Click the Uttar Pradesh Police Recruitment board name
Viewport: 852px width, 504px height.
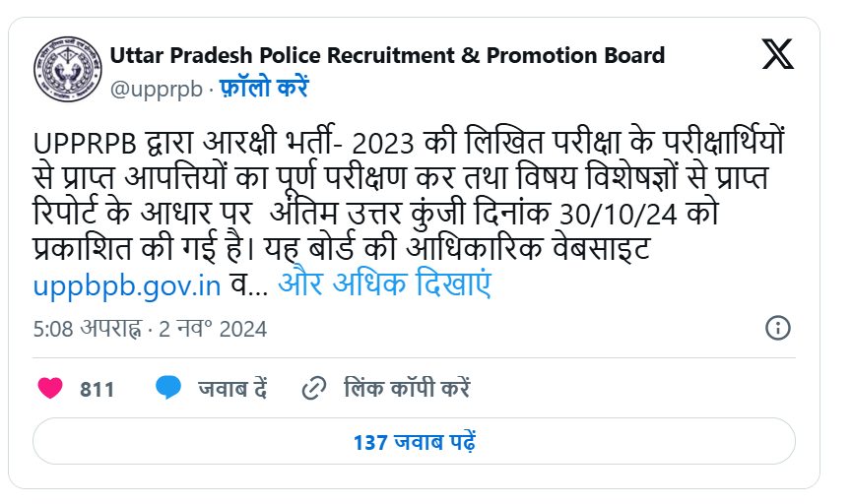coord(387,55)
